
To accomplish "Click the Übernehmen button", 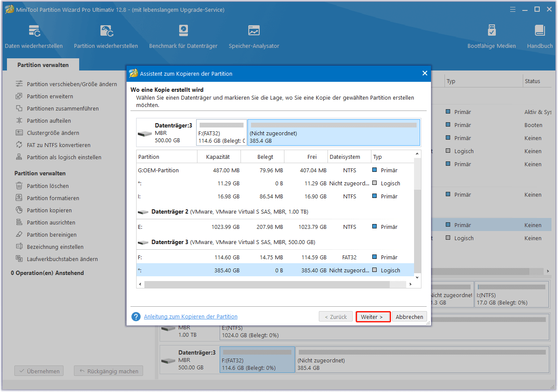I will (x=39, y=371).
